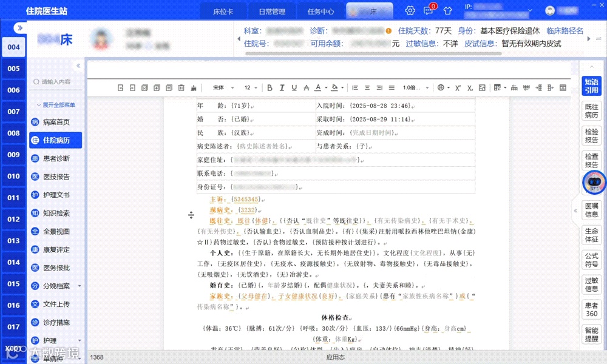Viewport: 607px width, 364px height.
Task: Click the skin theme shirt icon
Action: 447,10
